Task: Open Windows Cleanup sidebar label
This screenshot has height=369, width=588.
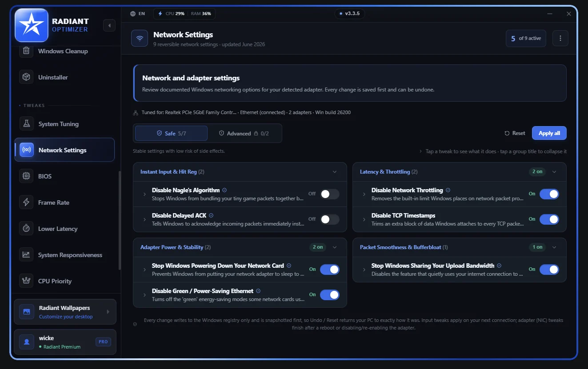Action: tap(63, 51)
